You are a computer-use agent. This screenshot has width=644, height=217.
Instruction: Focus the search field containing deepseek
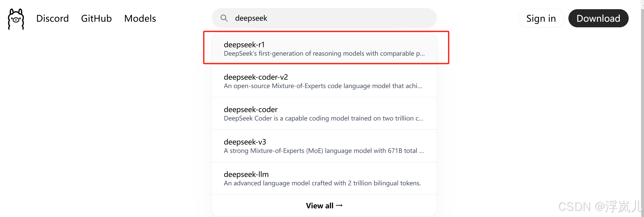pyautogui.click(x=324, y=18)
